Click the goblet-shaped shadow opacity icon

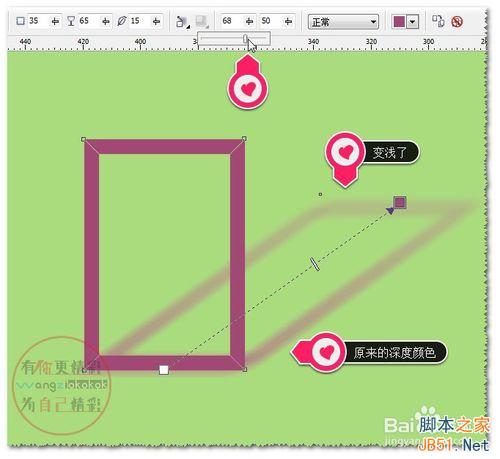pyautogui.click(x=71, y=21)
